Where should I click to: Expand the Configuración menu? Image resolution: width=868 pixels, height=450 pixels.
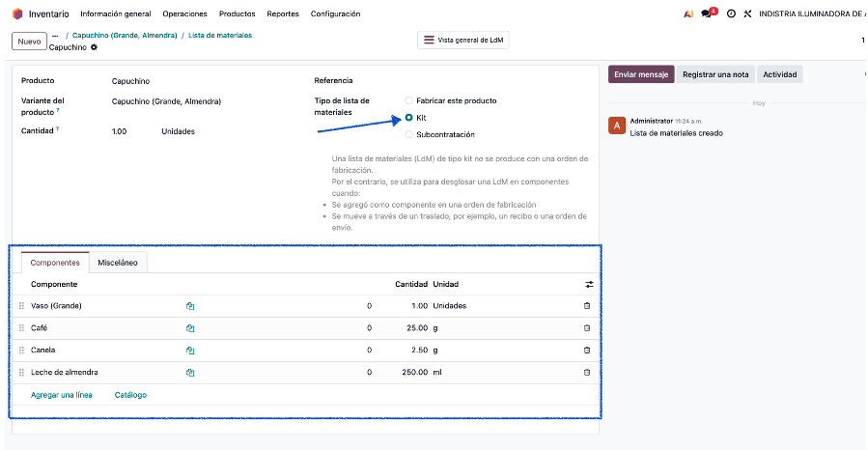pyautogui.click(x=336, y=14)
